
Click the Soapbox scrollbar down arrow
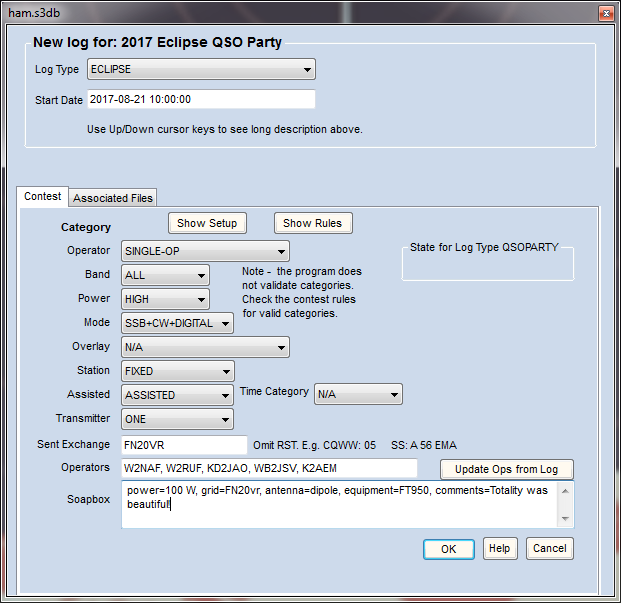pyautogui.click(x=567, y=519)
